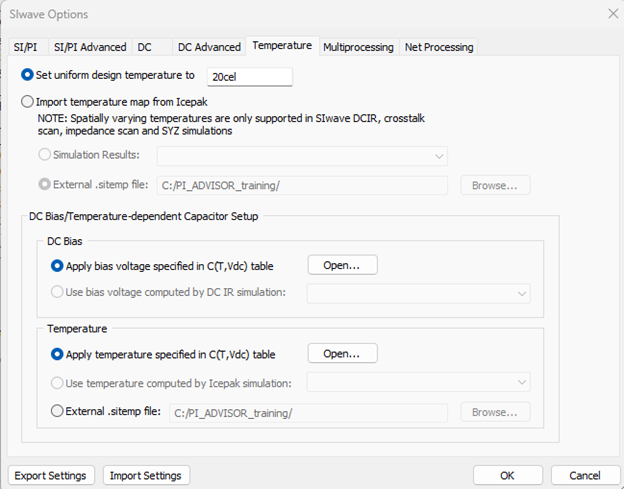The width and height of the screenshot is (624, 489).
Task: Switch to the SI/PI tab
Action: (25, 47)
